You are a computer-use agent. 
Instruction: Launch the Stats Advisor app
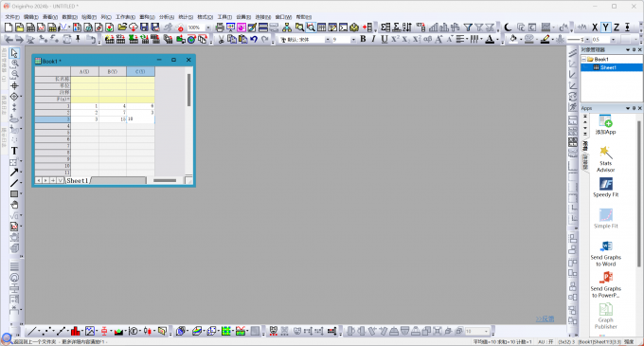coord(606,159)
